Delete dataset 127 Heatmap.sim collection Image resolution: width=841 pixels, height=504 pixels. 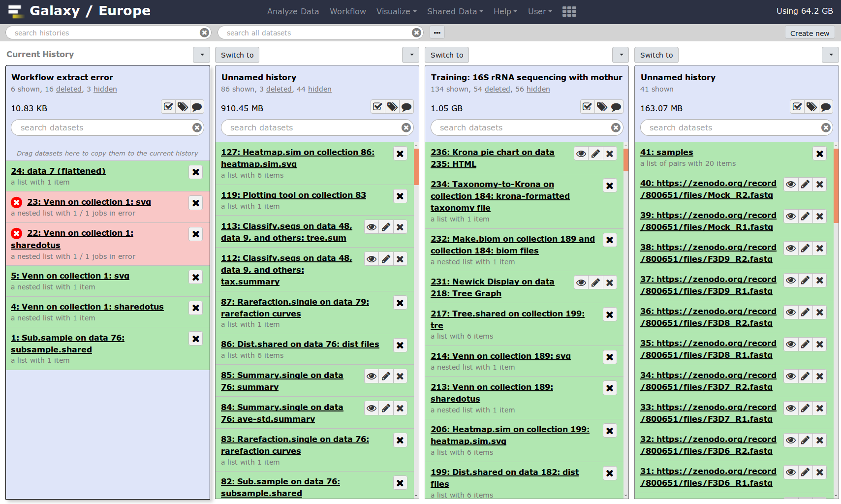[400, 154]
